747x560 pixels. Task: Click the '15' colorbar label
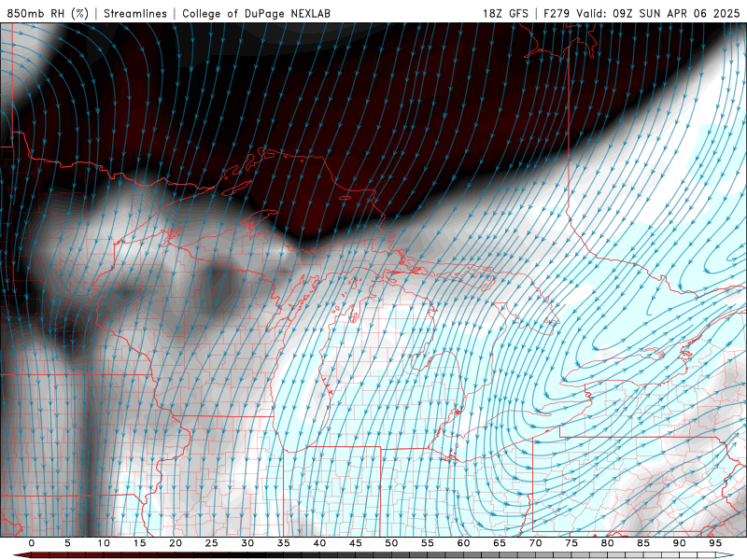(139, 543)
